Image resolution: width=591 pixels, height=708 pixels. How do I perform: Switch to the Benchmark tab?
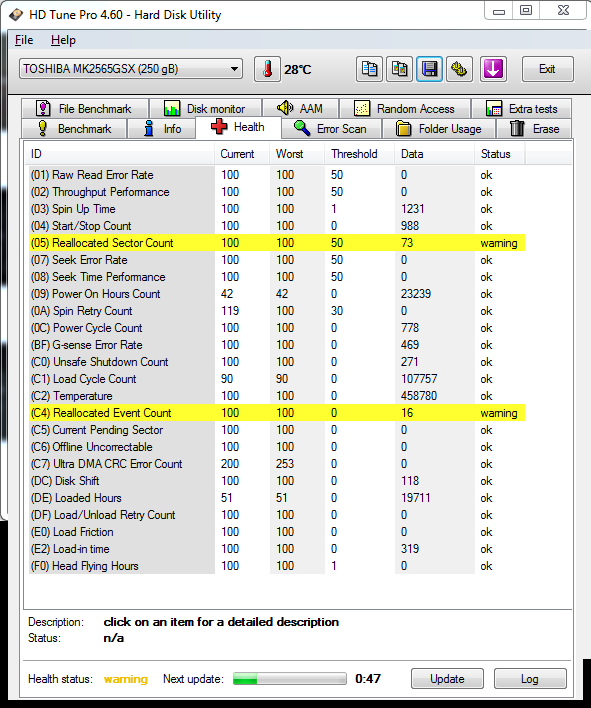tap(74, 129)
